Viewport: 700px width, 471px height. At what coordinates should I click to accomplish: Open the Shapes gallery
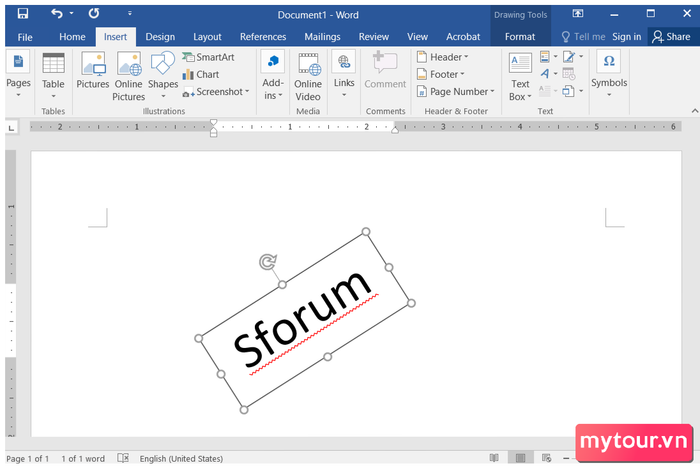[163, 75]
